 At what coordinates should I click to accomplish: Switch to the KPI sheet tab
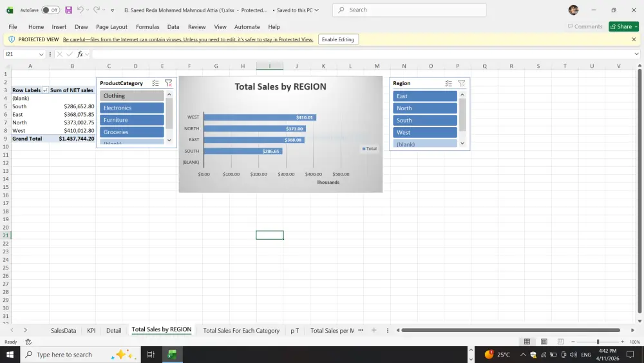(x=91, y=331)
